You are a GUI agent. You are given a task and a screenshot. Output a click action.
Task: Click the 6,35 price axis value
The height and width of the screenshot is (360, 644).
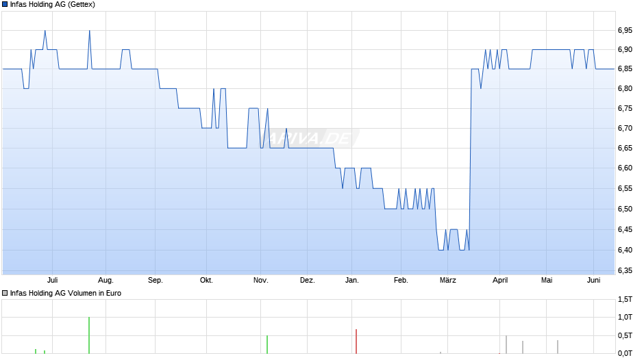[x=625, y=270]
